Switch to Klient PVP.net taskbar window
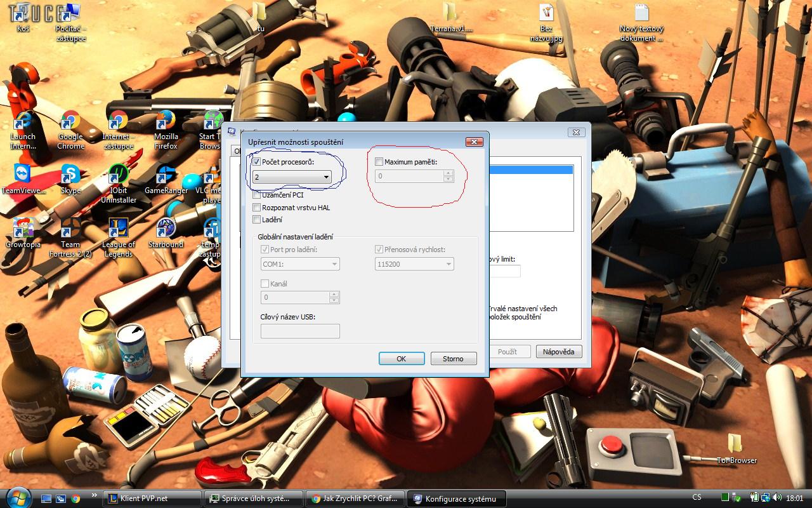The image size is (812, 508). [x=152, y=498]
